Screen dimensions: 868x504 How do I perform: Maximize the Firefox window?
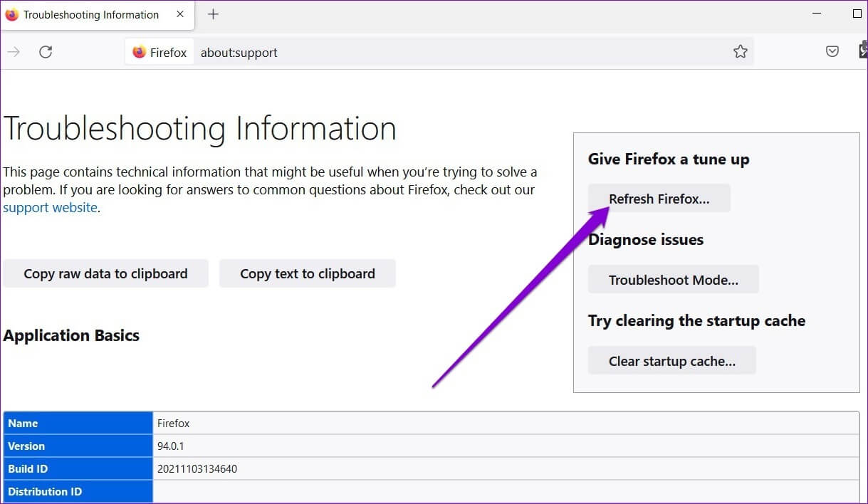coord(857,14)
